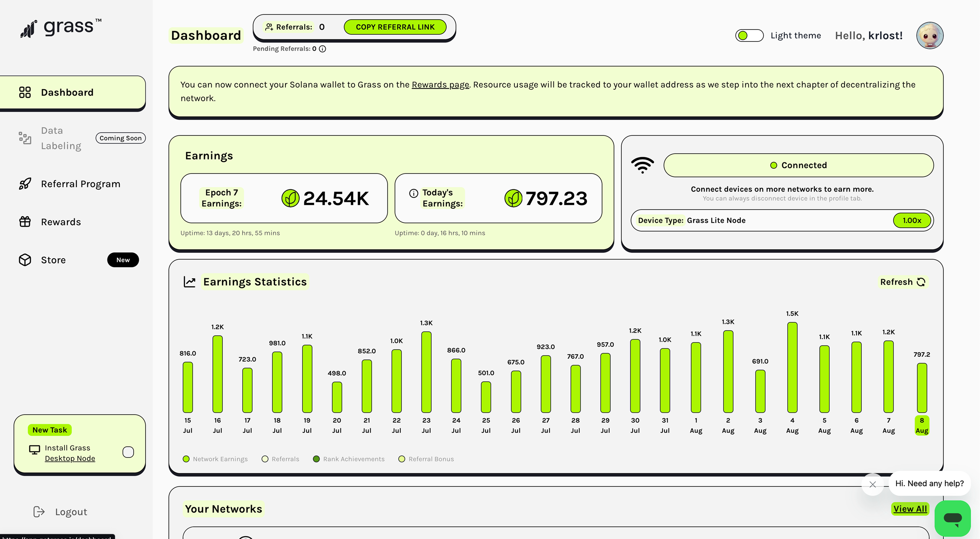Click the 20 Jul bar in chart
Screen dimensions: 980x539
tap(337, 397)
